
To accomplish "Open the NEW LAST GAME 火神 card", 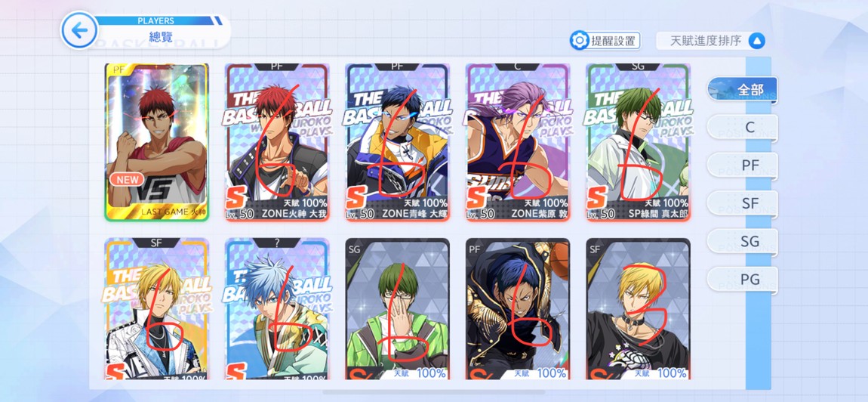I will [x=157, y=143].
